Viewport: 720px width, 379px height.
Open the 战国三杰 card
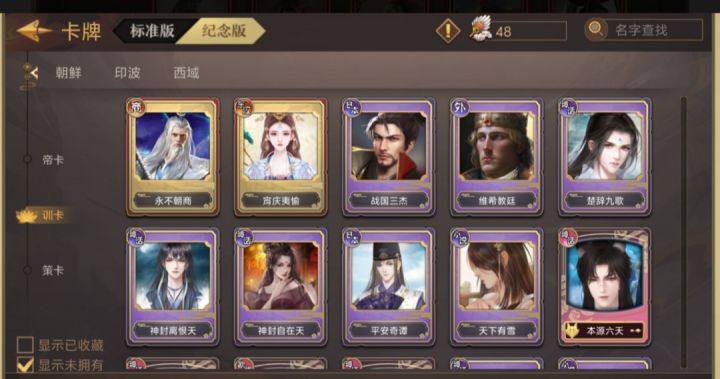(x=388, y=157)
